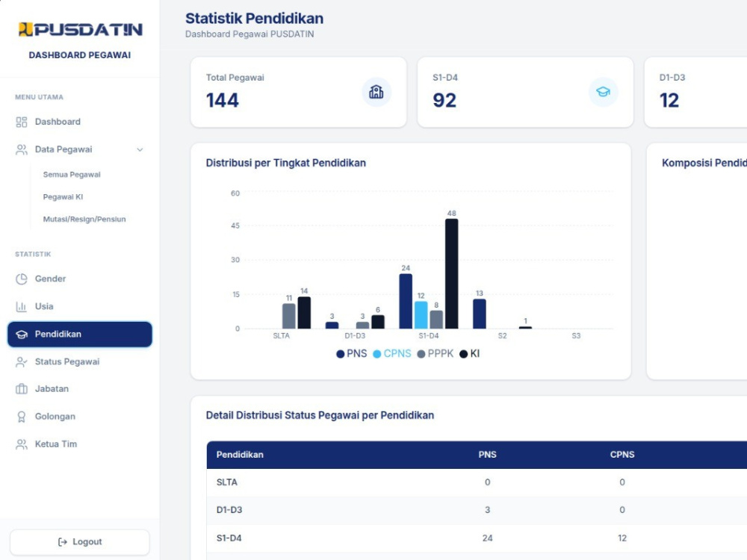The height and width of the screenshot is (560, 747).
Task: Toggle KI series in chart legend
Action: point(469,354)
